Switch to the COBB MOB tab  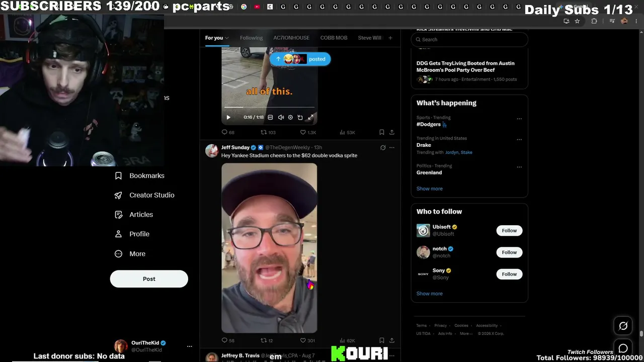click(x=334, y=38)
